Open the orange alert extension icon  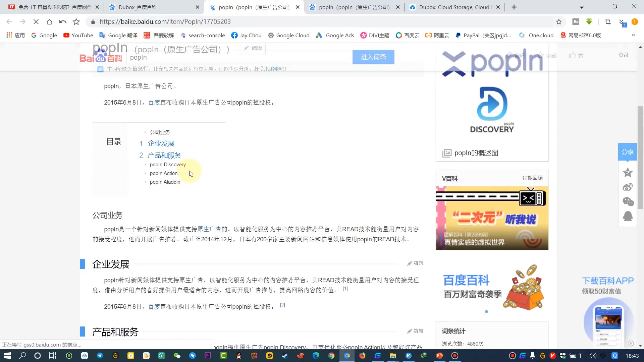[x=635, y=22]
